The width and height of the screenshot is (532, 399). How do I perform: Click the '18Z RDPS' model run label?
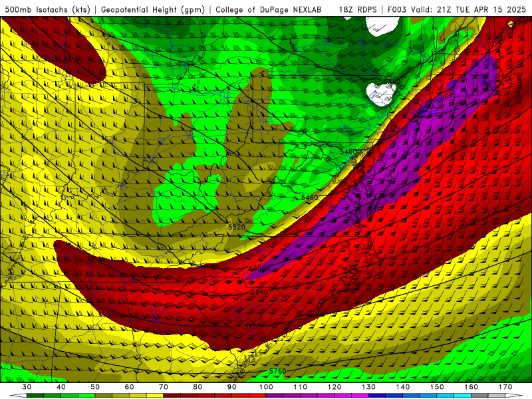click(x=358, y=9)
